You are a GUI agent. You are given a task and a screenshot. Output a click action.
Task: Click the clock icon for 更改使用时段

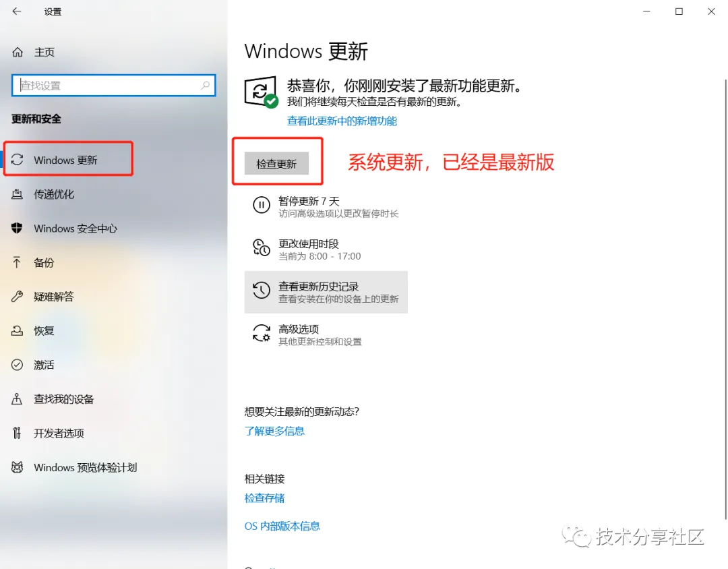click(x=262, y=247)
